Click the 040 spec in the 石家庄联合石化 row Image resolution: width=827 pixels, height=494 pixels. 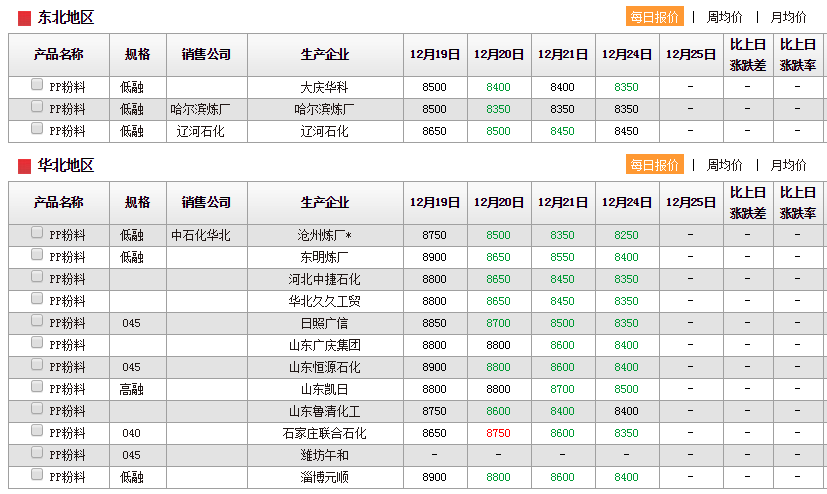(131, 433)
